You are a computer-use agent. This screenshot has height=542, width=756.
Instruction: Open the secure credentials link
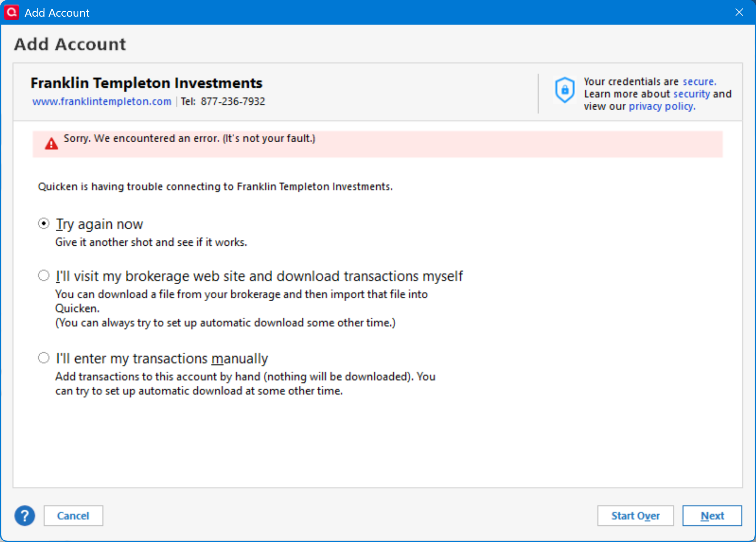coord(699,81)
